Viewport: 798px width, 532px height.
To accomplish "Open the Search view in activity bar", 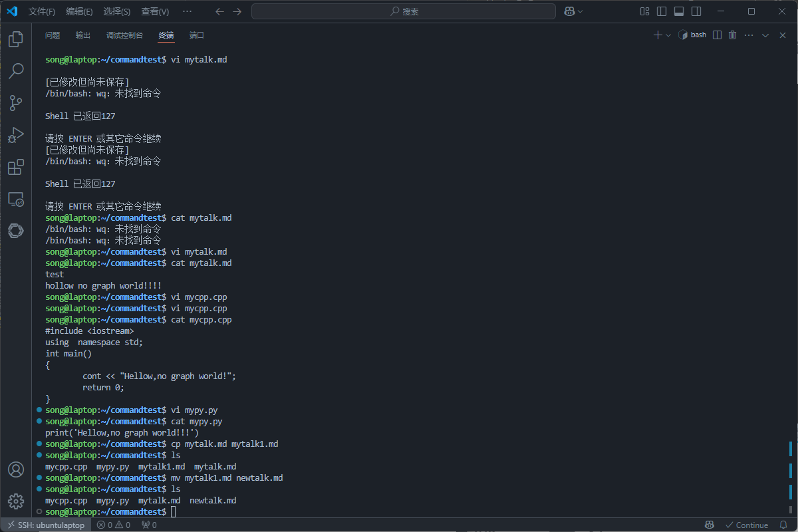I will point(16,71).
